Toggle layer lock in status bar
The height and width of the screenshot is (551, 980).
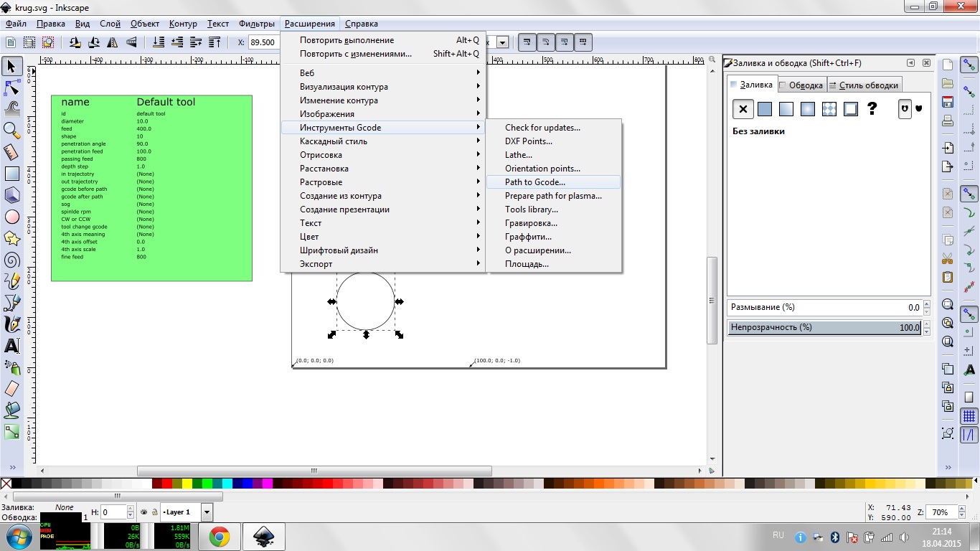[154, 512]
